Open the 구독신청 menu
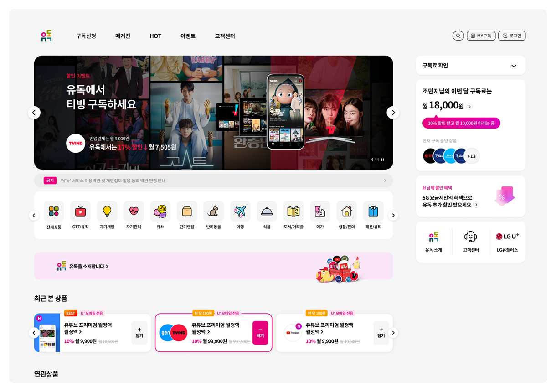This screenshot has height=392, width=556. click(86, 36)
